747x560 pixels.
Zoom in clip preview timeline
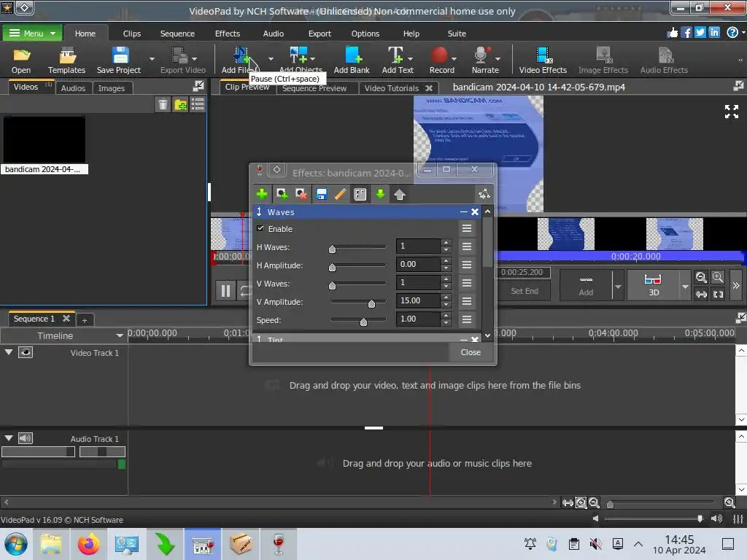[x=718, y=277]
